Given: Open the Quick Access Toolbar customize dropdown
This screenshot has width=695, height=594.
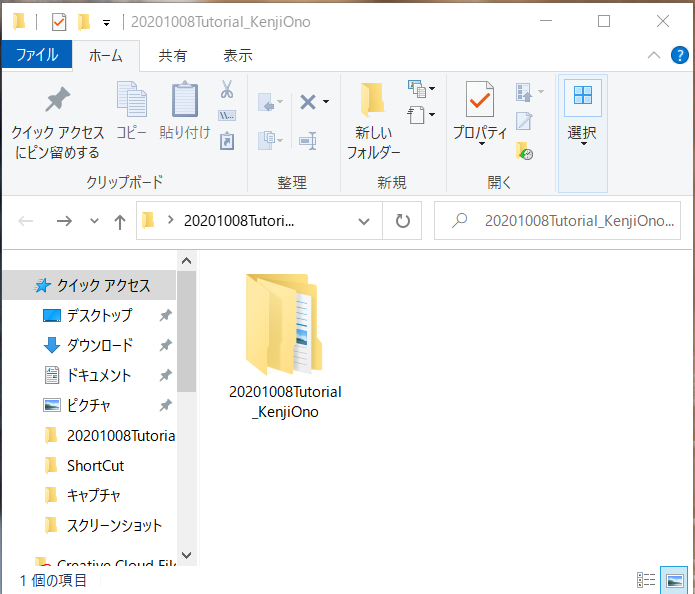Looking at the screenshot, I should (106, 23).
